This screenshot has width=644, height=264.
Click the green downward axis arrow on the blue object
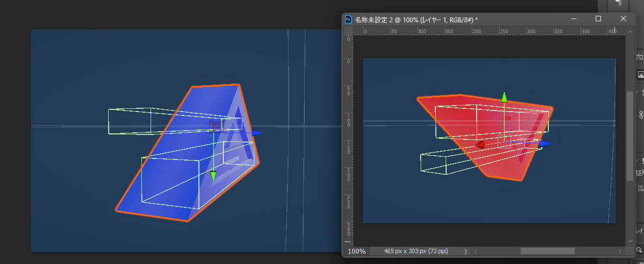click(213, 176)
